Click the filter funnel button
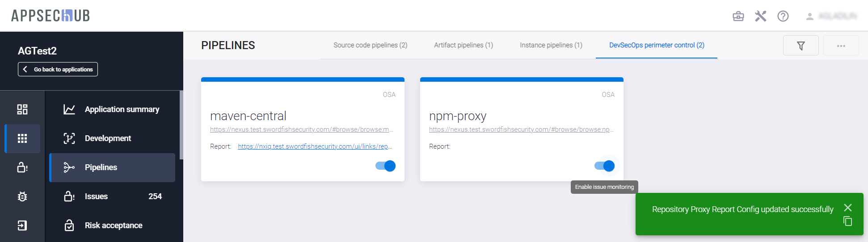The image size is (868, 242). click(x=801, y=46)
